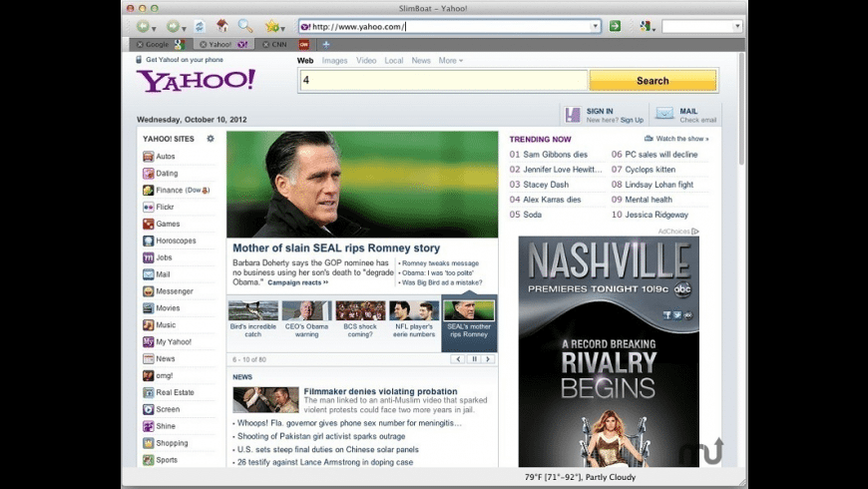The width and height of the screenshot is (868, 489).
Task: Open the address bar URL dropdown
Action: 595,26
